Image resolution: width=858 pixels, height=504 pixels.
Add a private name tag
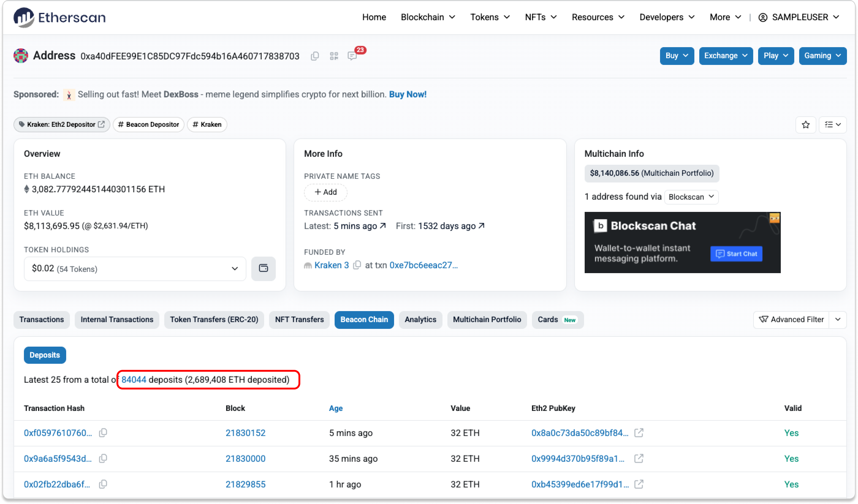coord(325,192)
